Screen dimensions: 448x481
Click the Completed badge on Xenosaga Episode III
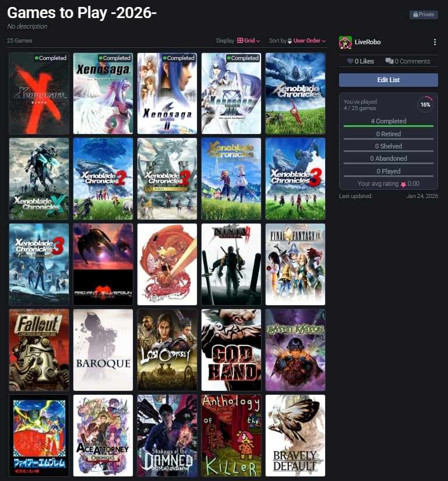(243, 58)
